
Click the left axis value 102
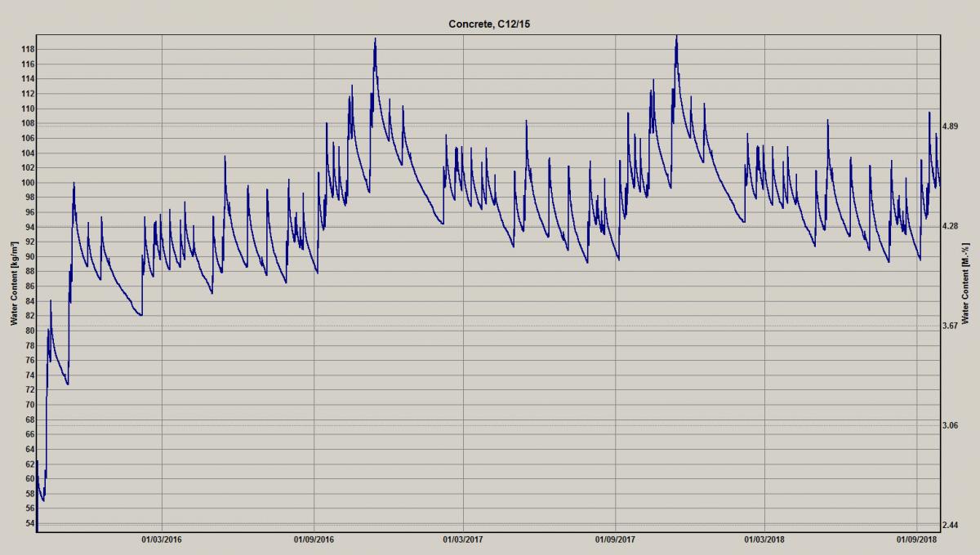(x=27, y=167)
